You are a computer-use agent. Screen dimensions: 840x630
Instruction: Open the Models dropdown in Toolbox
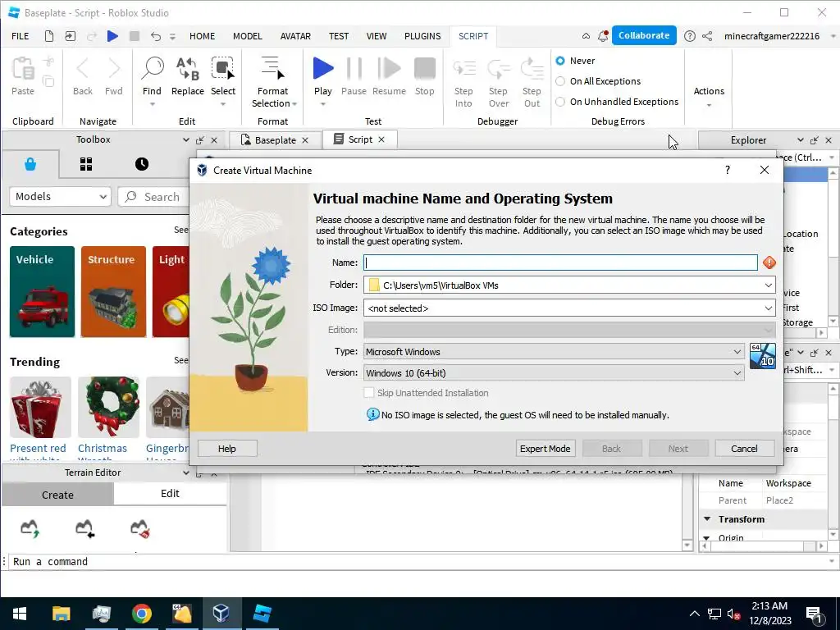60,197
